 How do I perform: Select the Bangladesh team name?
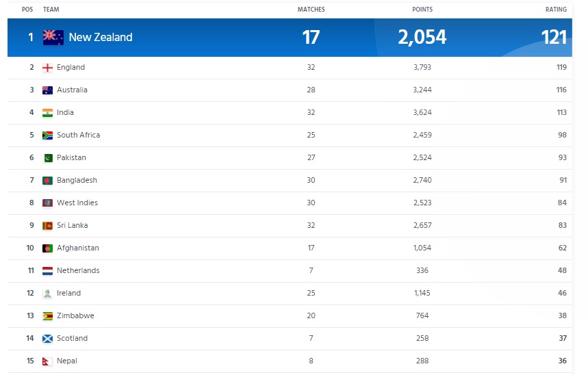click(x=77, y=181)
